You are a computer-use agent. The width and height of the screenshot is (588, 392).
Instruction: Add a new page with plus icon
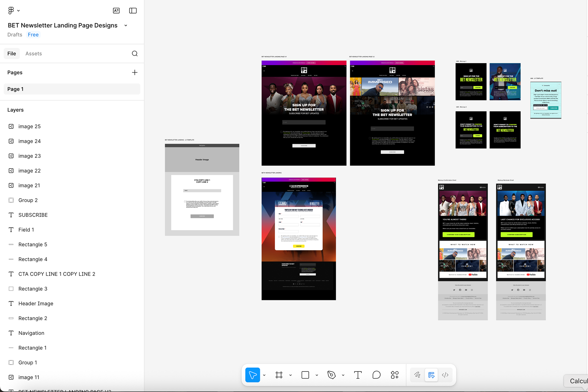pyautogui.click(x=135, y=73)
